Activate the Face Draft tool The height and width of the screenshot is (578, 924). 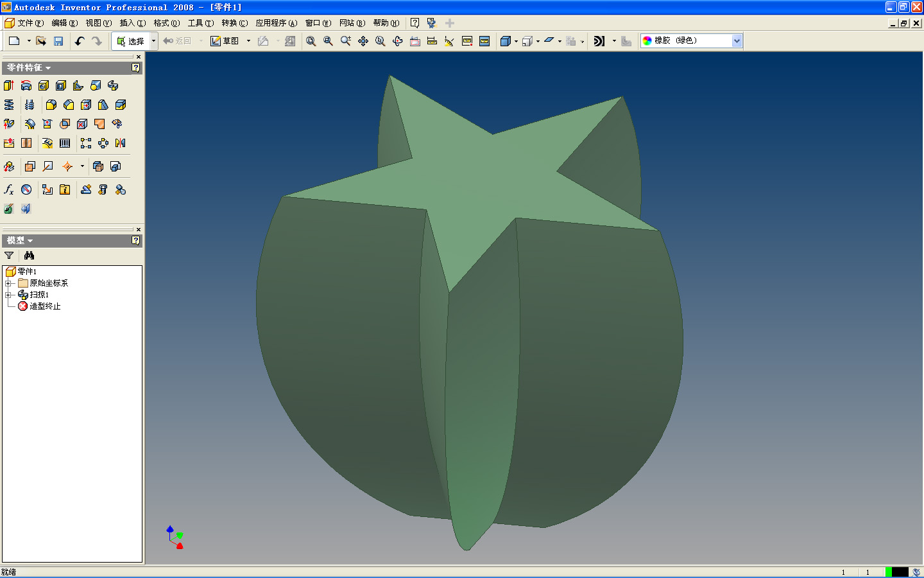point(103,105)
